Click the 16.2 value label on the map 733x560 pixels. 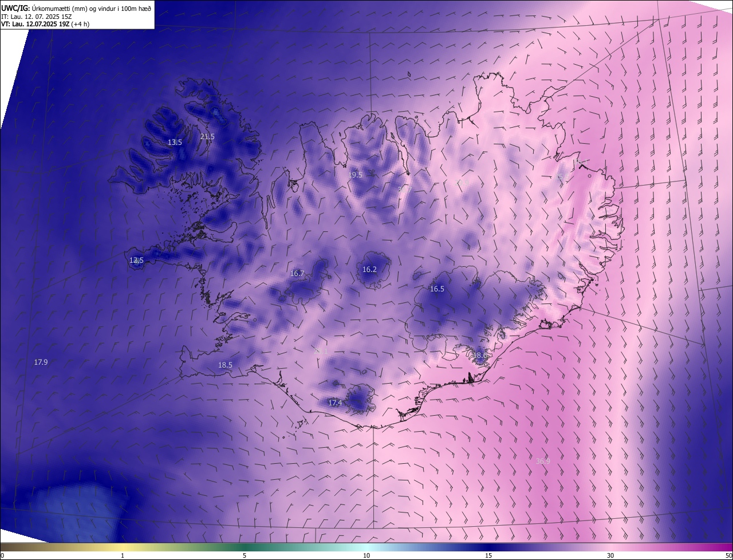point(369,269)
